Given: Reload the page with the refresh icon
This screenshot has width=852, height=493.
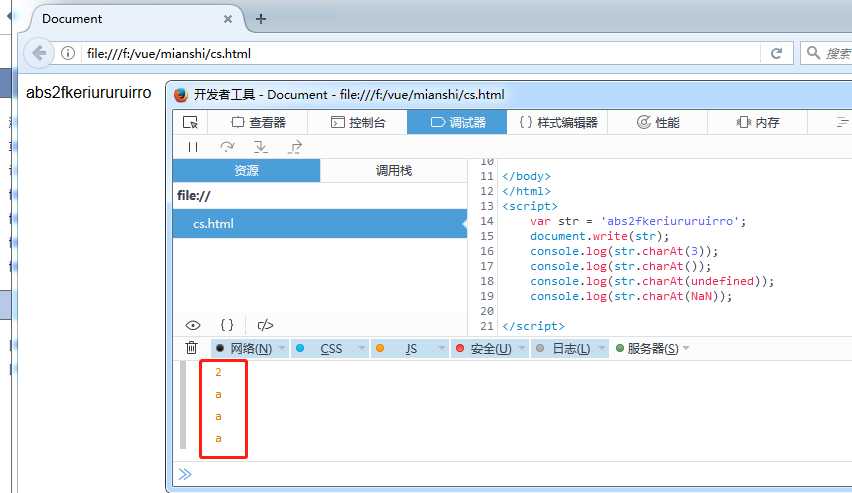Looking at the screenshot, I should (776, 53).
